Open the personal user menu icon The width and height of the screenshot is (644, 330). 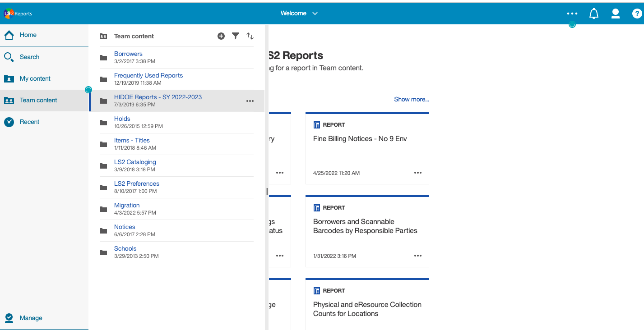point(615,14)
